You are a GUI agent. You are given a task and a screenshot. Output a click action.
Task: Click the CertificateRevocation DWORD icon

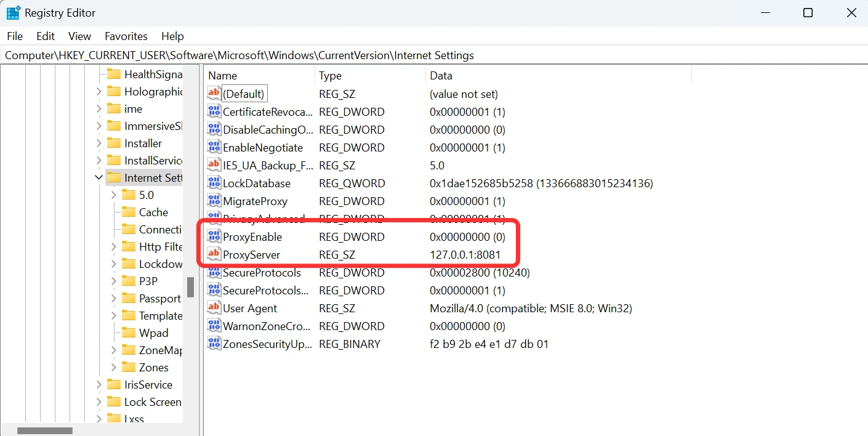214,112
